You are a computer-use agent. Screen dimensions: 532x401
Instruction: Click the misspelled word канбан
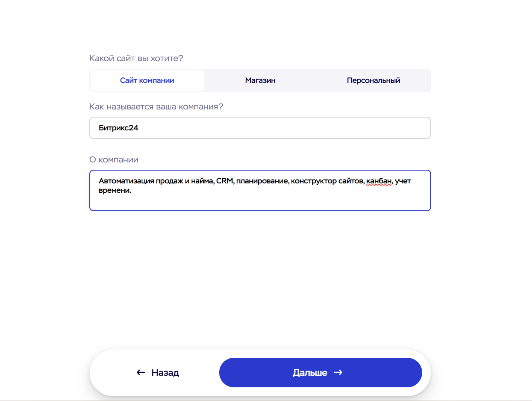(x=379, y=181)
